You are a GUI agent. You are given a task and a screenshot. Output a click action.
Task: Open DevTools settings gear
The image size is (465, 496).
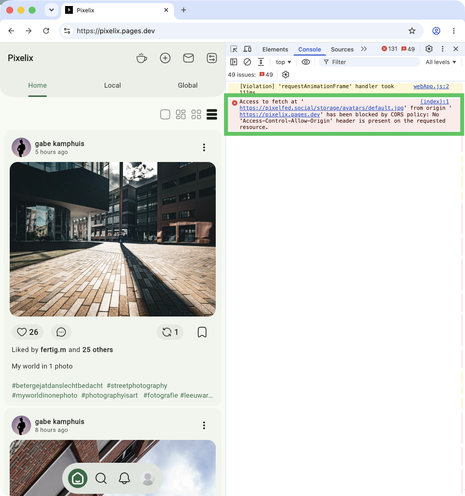(429, 49)
